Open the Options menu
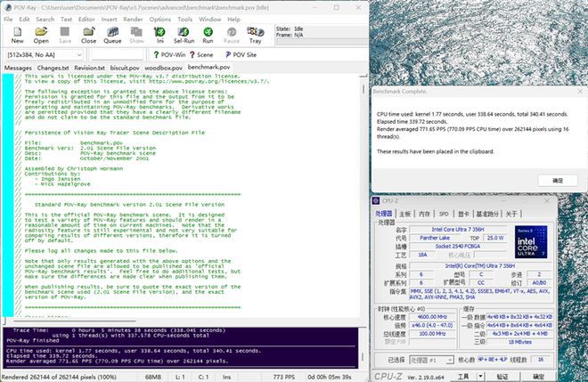This screenshot has width=588, height=382. coord(160,19)
